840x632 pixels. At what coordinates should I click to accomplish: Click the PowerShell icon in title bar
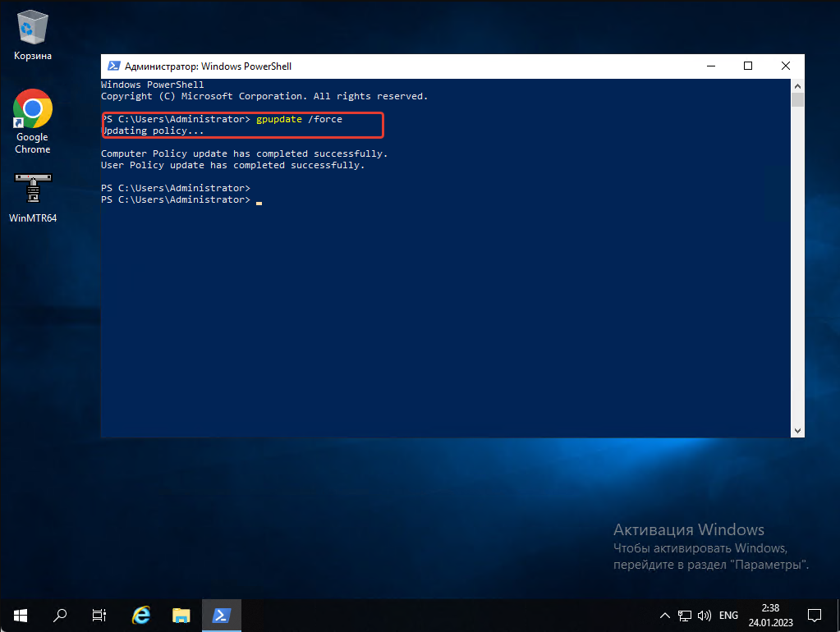pyautogui.click(x=113, y=66)
